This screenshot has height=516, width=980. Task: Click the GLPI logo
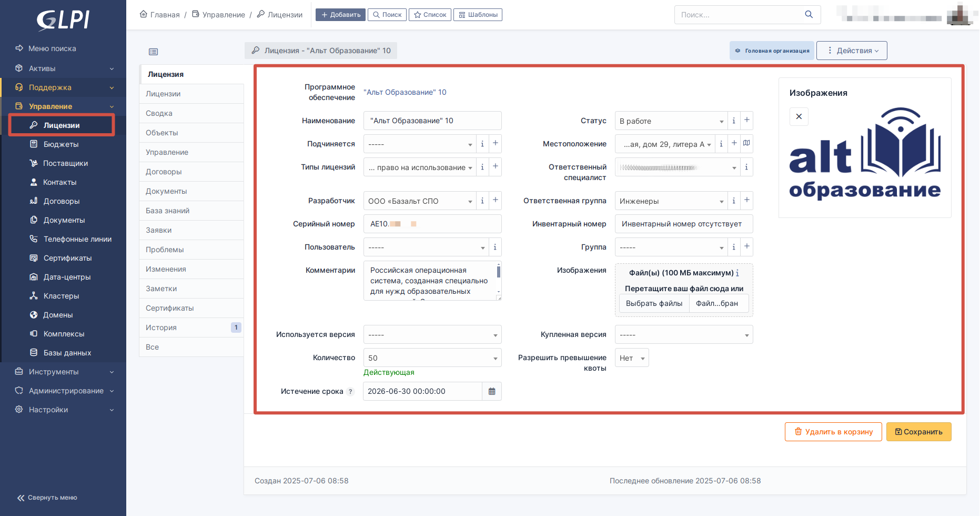(x=63, y=20)
